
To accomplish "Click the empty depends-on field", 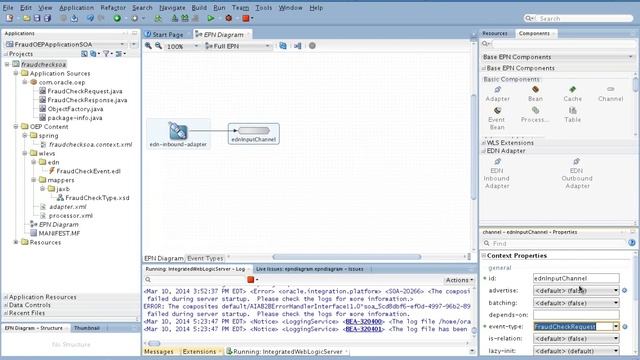I will (576, 315).
